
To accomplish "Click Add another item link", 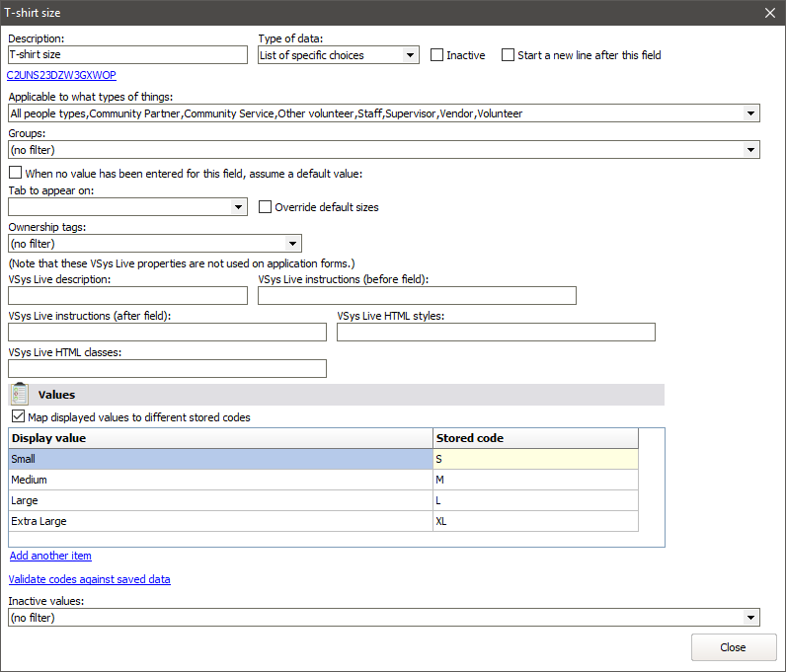I will [x=50, y=556].
